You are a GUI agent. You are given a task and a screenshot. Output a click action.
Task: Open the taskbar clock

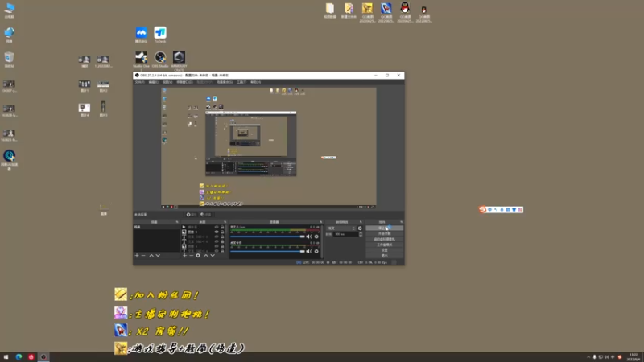coord(634,357)
